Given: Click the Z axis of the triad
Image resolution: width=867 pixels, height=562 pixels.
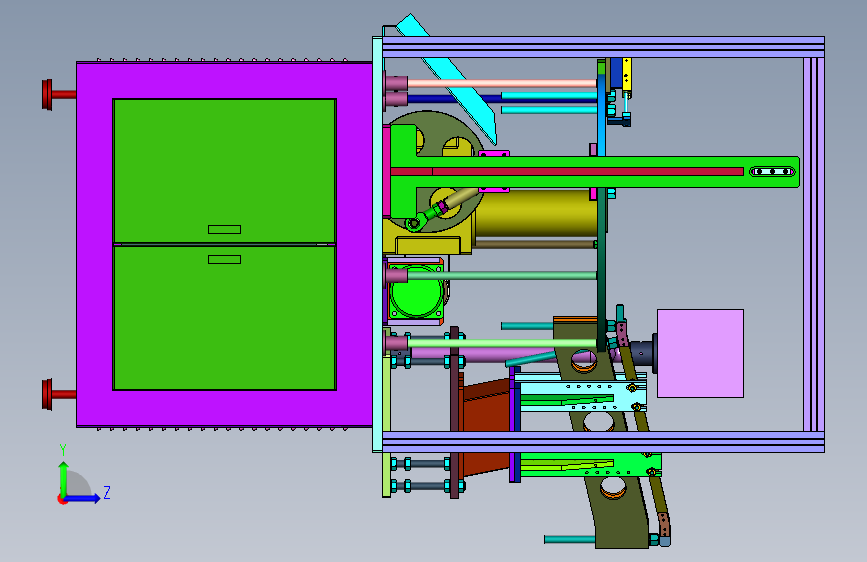Looking at the screenshot, I should (83, 498).
